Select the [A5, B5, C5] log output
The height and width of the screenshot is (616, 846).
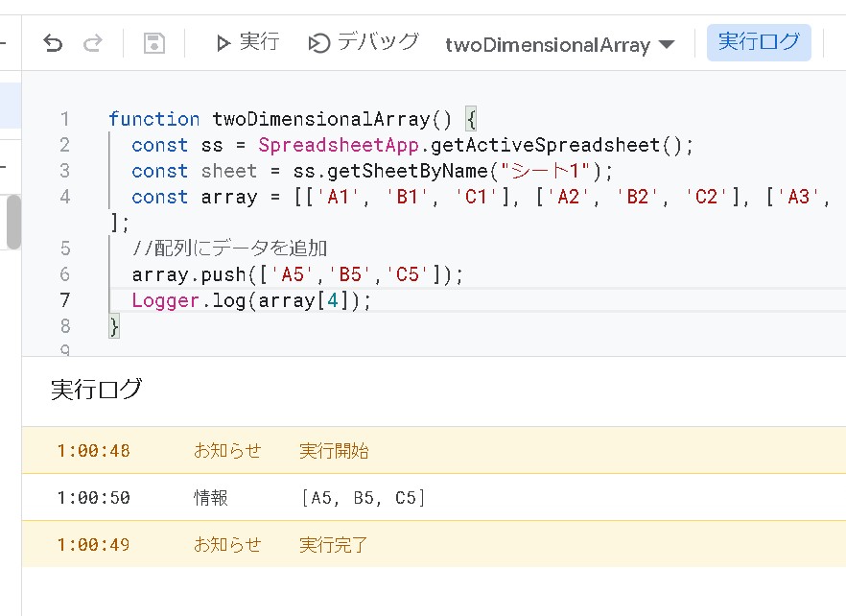(364, 497)
